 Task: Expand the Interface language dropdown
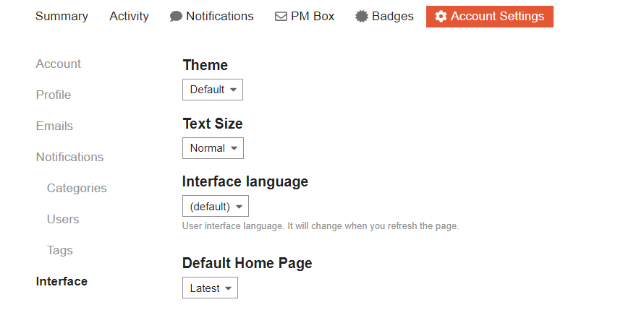(x=215, y=207)
